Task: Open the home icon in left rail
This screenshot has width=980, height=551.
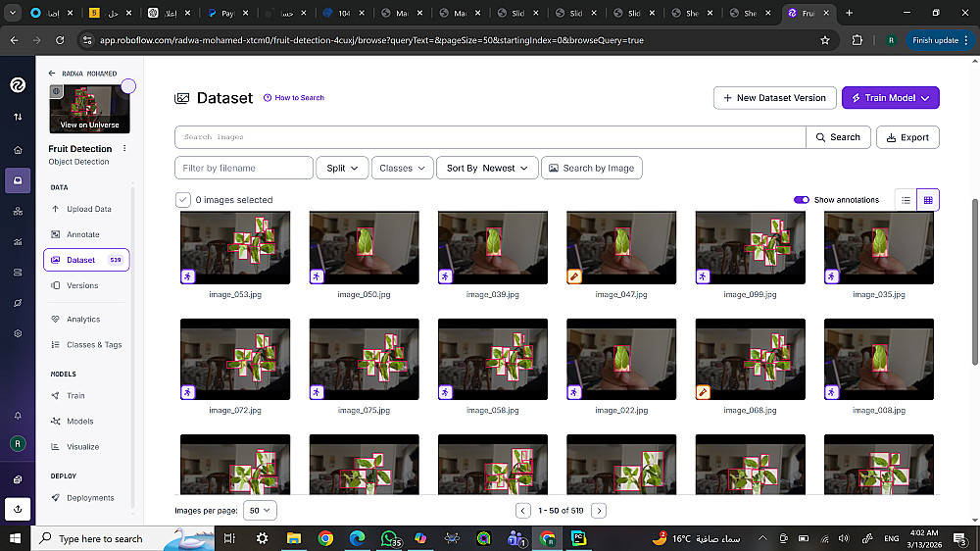Action: pos(18,150)
